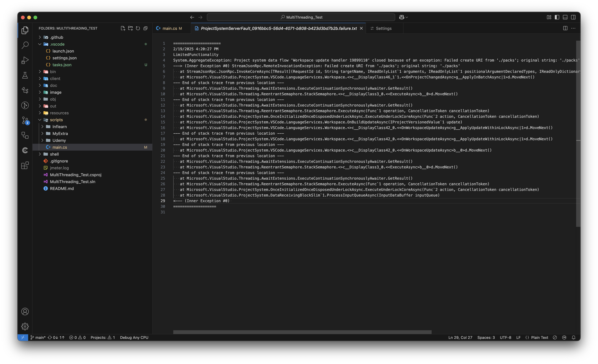Viewport: 598px width, 364px height.
Task: Collapse all folders in explorer
Action: (145, 28)
